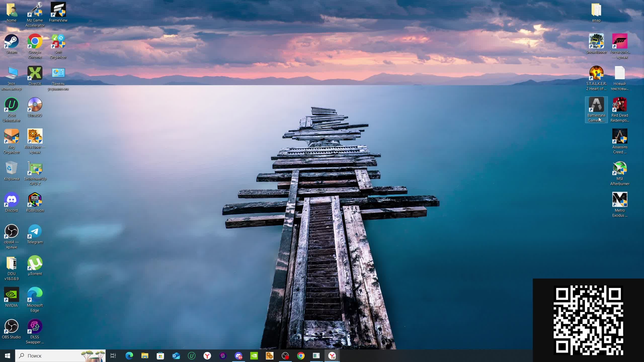Launch FrameView application

click(58, 12)
